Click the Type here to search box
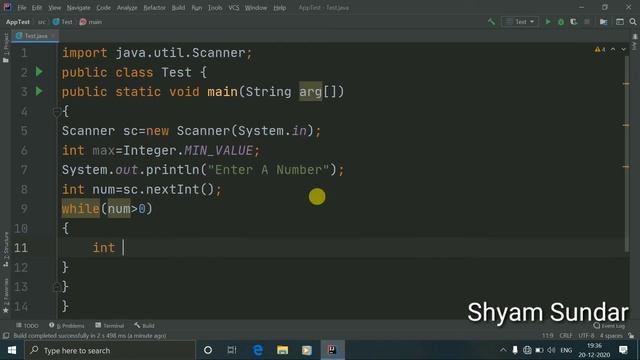The height and width of the screenshot is (360, 640). click(110, 350)
